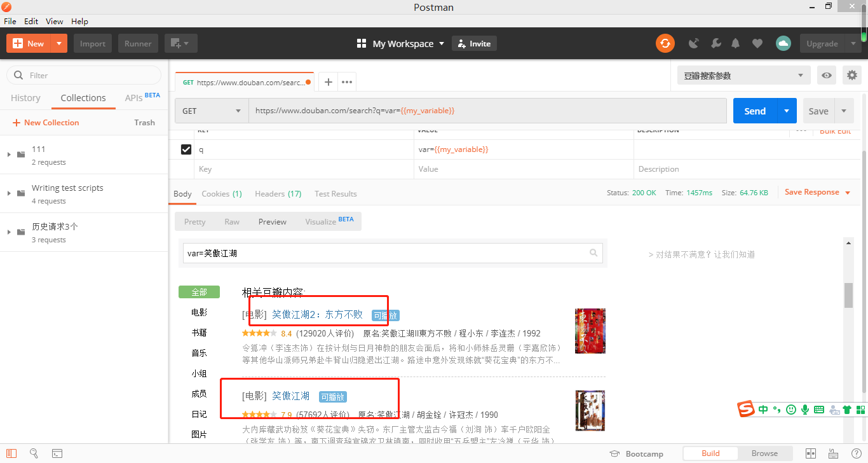Open the satellite capture requests icon

coord(694,43)
